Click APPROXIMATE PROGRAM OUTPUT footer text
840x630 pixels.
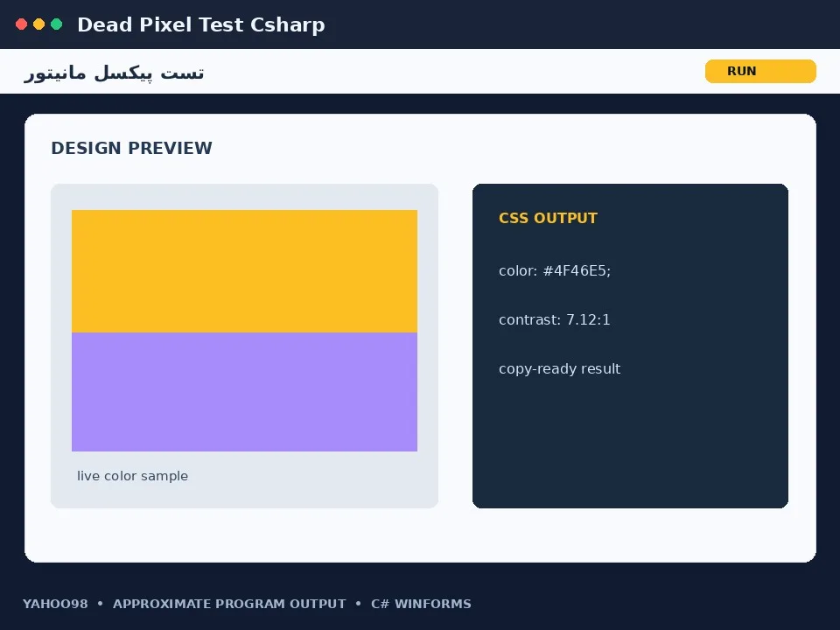(x=229, y=604)
